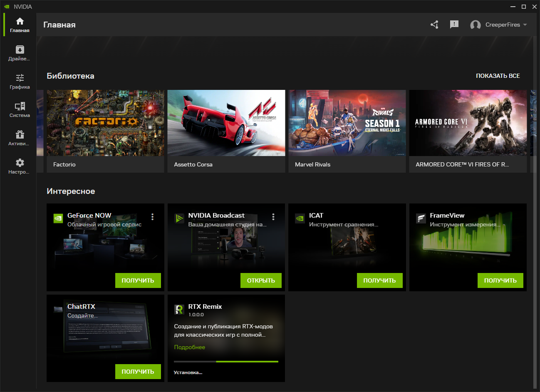Click the Assetto Corsa title label
The image size is (540, 392).
point(193,164)
